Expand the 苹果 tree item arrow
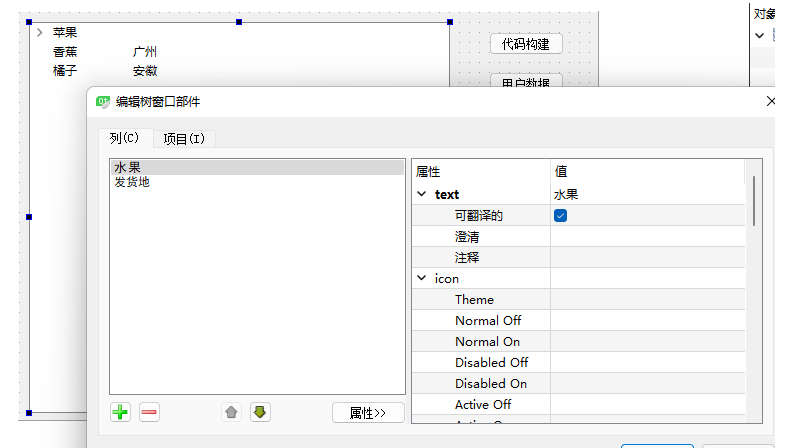790x448 pixels. (x=39, y=33)
